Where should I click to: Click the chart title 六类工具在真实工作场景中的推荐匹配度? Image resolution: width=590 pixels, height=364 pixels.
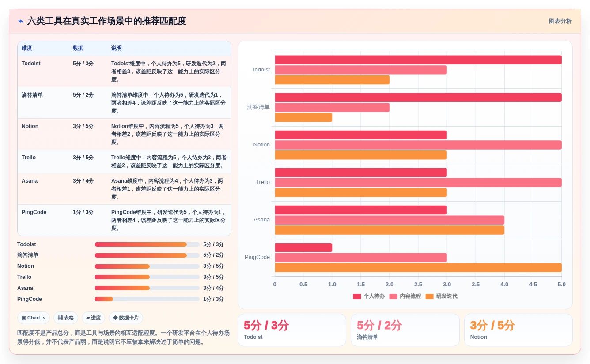pyautogui.click(x=106, y=21)
